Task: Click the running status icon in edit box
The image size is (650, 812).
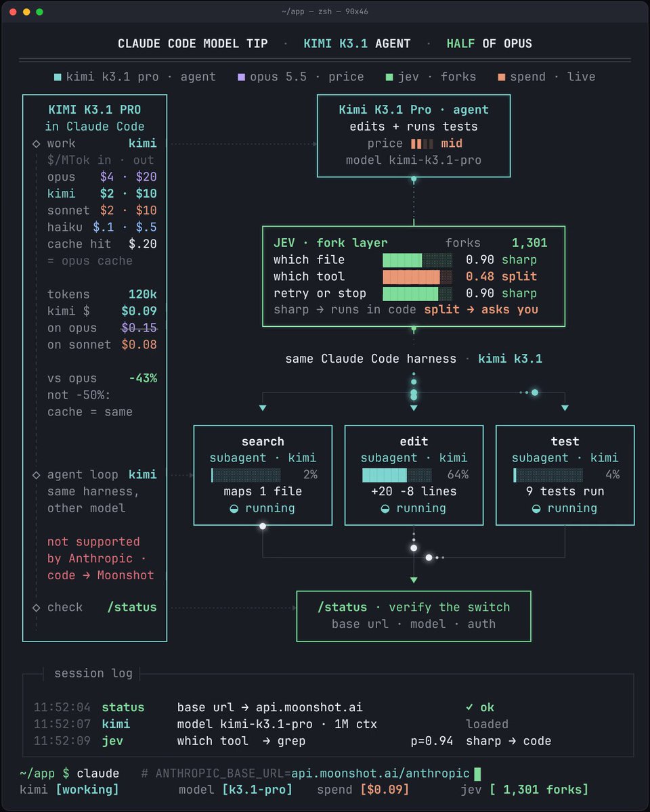Action: pos(385,508)
